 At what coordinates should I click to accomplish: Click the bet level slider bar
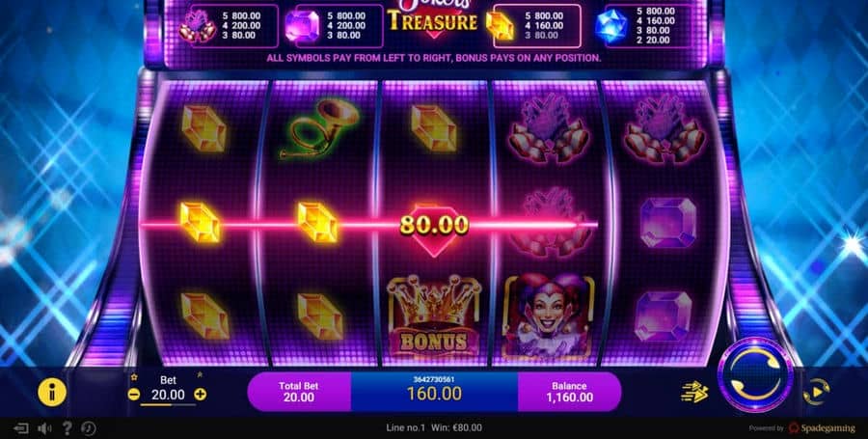[x=168, y=404]
